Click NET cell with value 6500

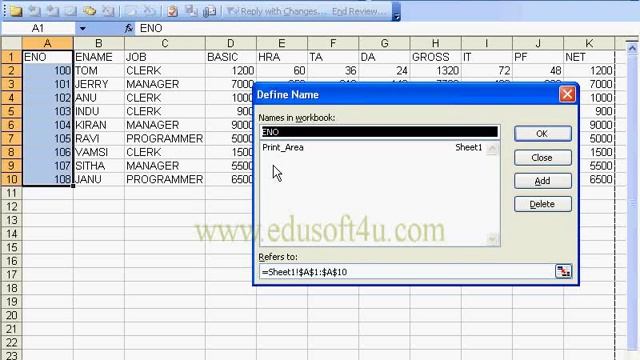[x=597, y=179]
